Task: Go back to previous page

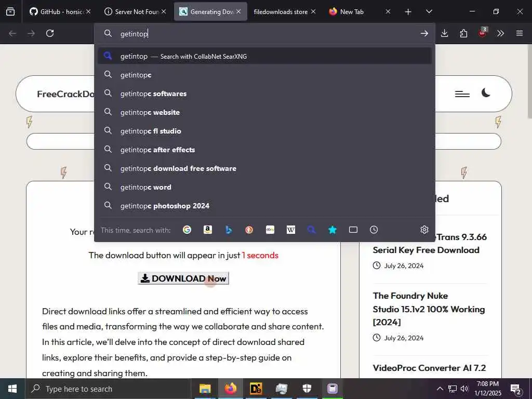Action: [12, 33]
